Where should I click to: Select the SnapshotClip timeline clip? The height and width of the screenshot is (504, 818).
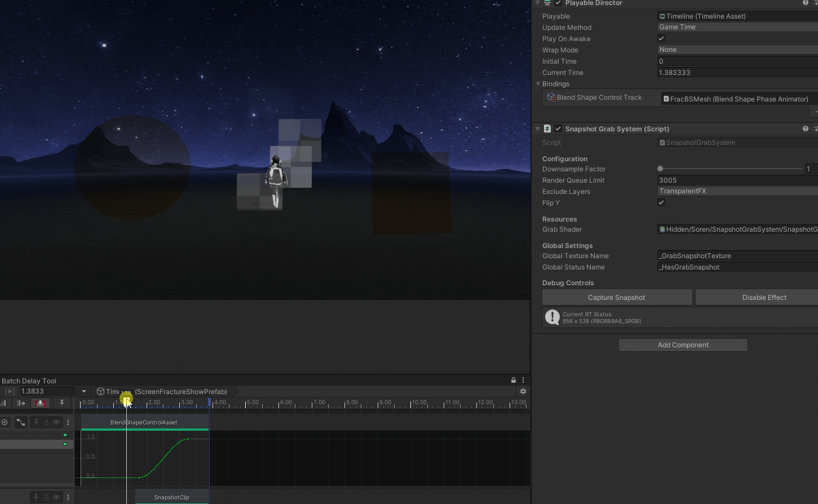point(172,497)
